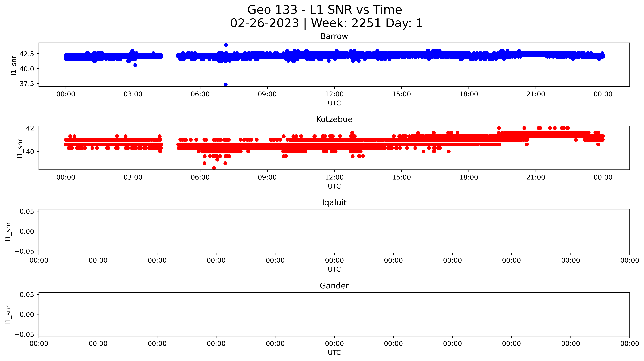Click the '40.0' y-axis tick in Barrow plot
Viewport: 644px width, 361px height.
pos(27,69)
